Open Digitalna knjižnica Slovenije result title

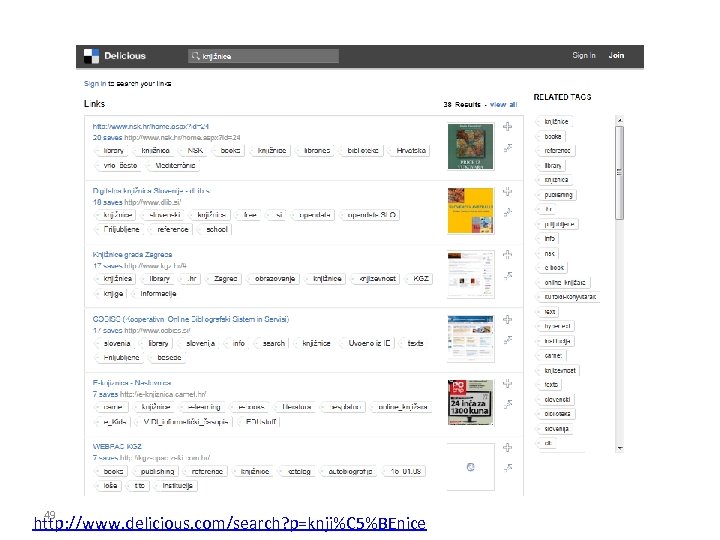(151, 191)
